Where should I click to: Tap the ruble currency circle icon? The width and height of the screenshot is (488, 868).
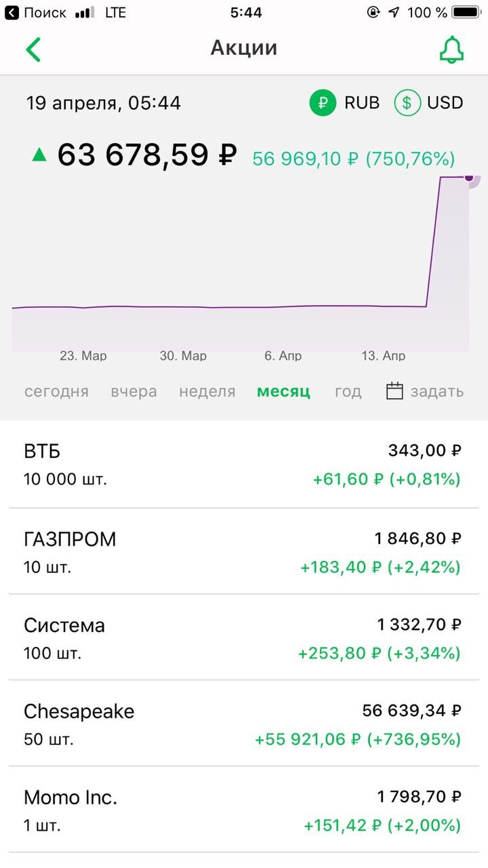click(x=323, y=103)
